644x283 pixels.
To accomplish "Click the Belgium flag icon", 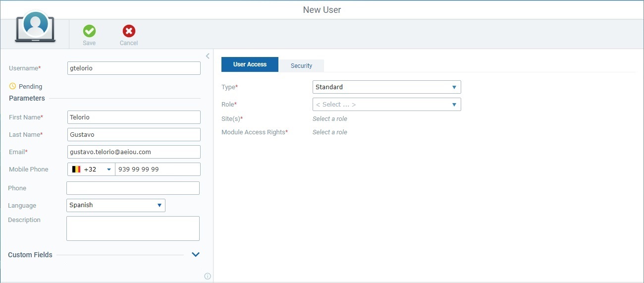I will coord(76,170).
